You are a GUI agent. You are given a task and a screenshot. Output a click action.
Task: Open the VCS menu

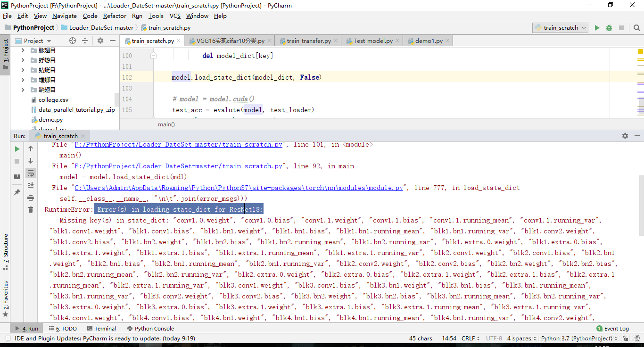click(175, 16)
